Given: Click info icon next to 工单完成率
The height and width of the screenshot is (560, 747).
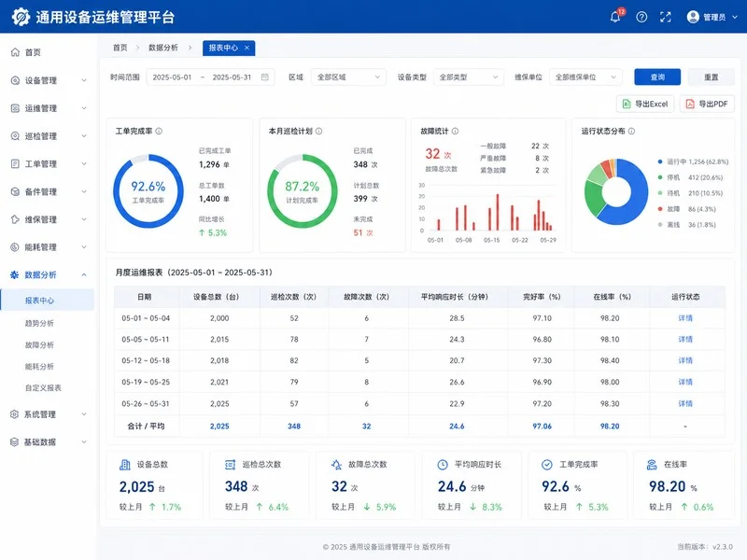Looking at the screenshot, I should [x=159, y=131].
